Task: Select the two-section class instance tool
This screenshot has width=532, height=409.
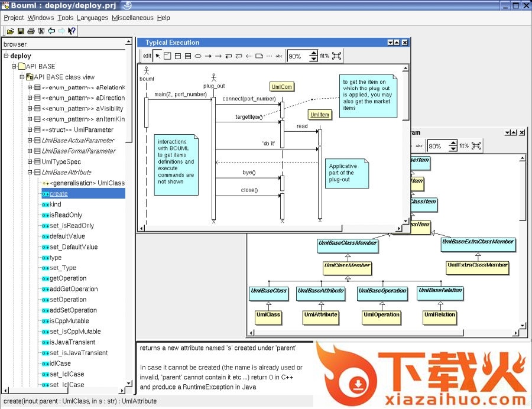Action: (x=178, y=56)
